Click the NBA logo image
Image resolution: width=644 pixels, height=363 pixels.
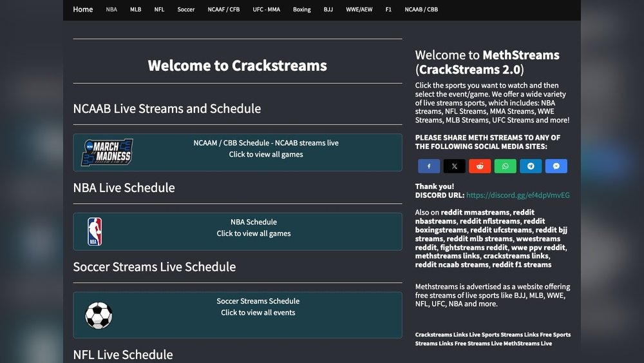tap(95, 232)
